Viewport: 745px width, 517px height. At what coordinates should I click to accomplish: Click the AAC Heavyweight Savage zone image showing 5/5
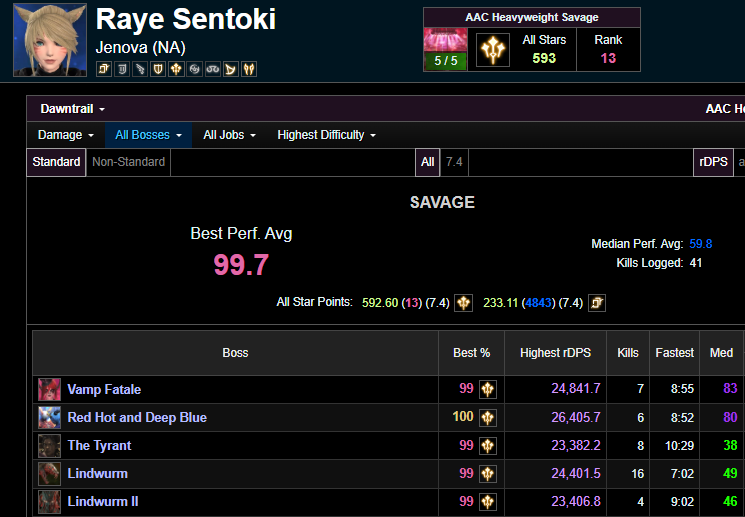coord(446,49)
